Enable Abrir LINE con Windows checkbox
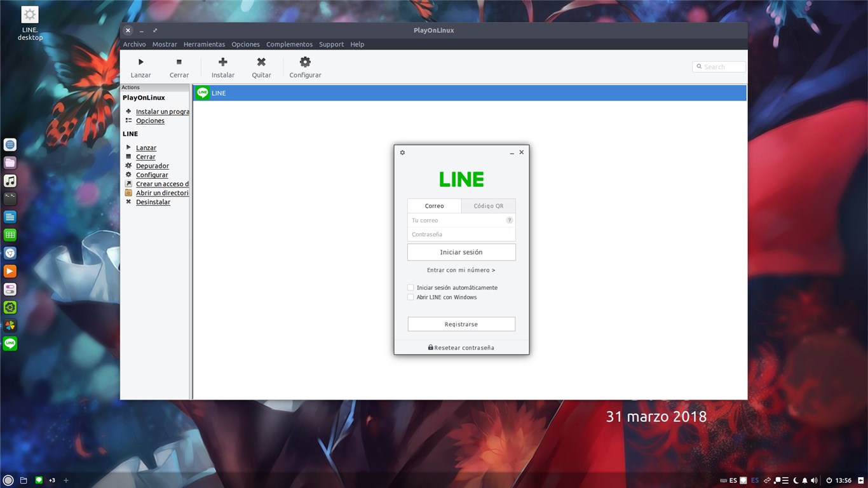The image size is (868, 488). pyautogui.click(x=410, y=297)
